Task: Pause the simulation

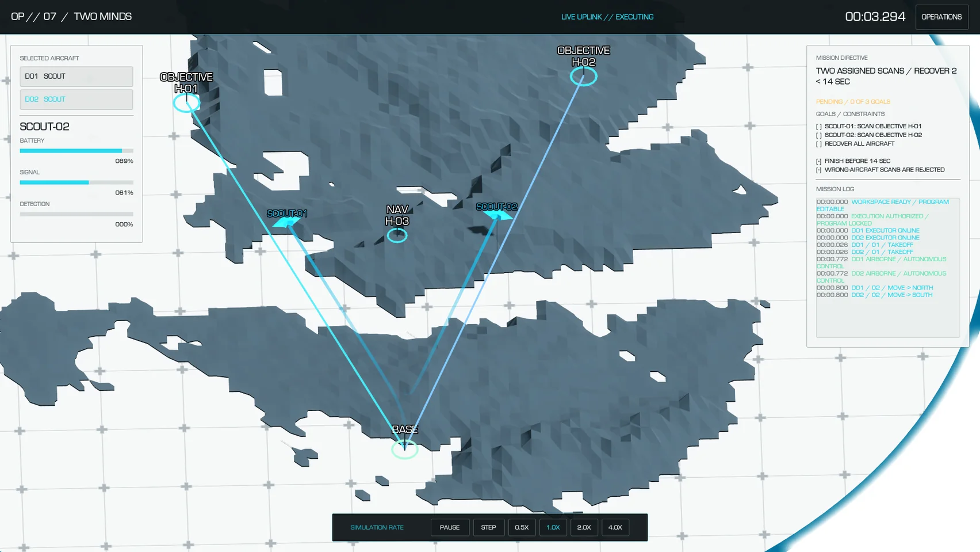Action: pyautogui.click(x=450, y=527)
